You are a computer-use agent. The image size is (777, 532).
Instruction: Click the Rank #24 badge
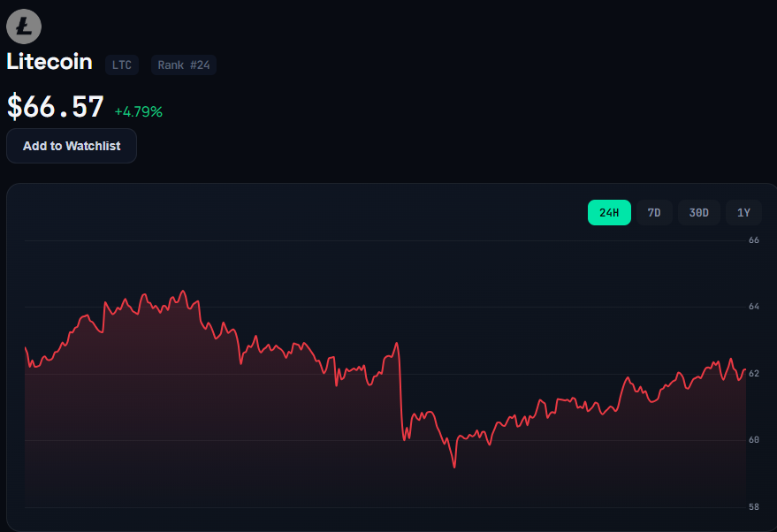[x=184, y=65]
